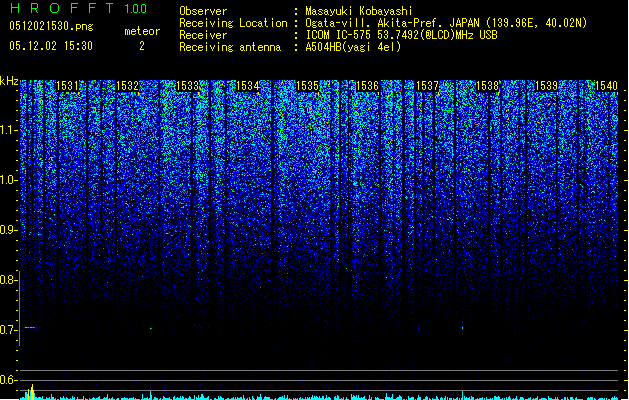Click the 1538 time marker
This screenshot has width=629, height=400.
pyautogui.click(x=487, y=86)
